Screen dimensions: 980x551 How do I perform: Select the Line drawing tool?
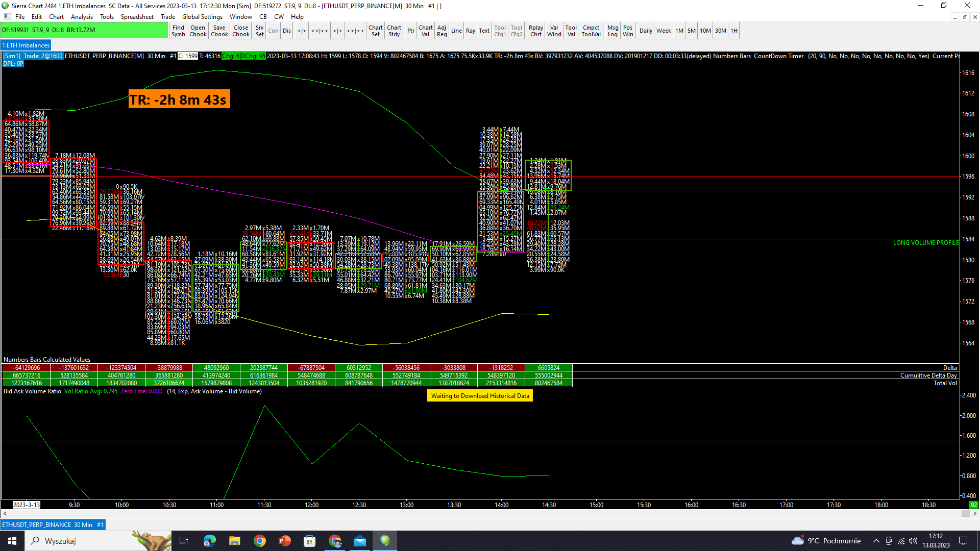pyautogui.click(x=456, y=31)
